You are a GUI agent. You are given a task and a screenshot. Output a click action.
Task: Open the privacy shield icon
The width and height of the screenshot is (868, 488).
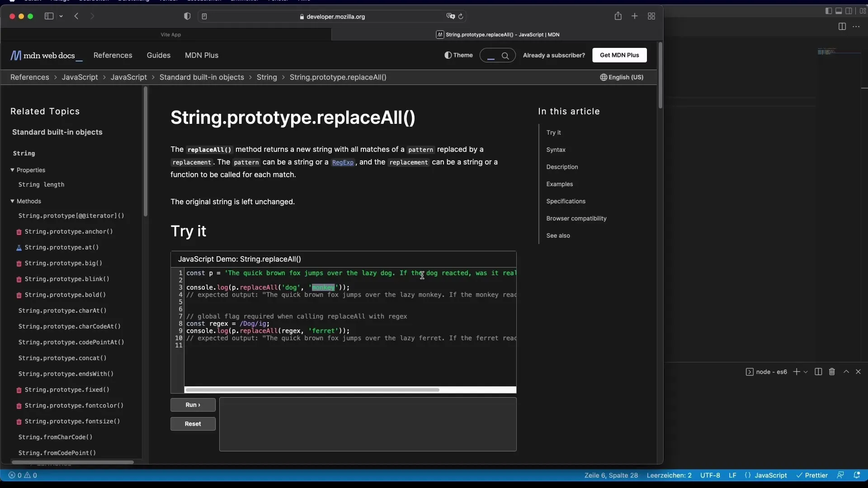coord(187,16)
